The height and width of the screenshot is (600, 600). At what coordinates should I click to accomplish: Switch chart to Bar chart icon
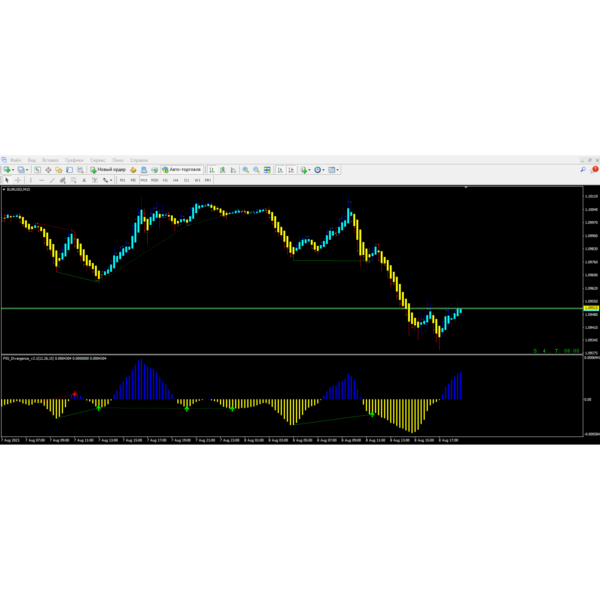pos(212,170)
